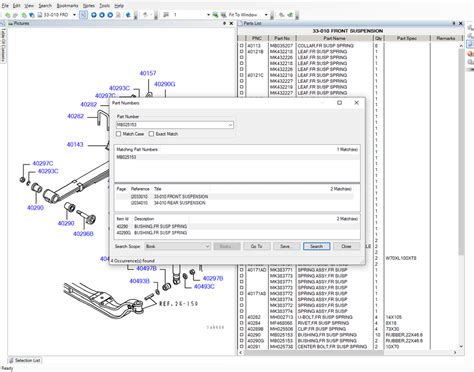This screenshot has height=372, width=474.
Task: Open the Bookmarks menu
Action: click(x=67, y=6)
